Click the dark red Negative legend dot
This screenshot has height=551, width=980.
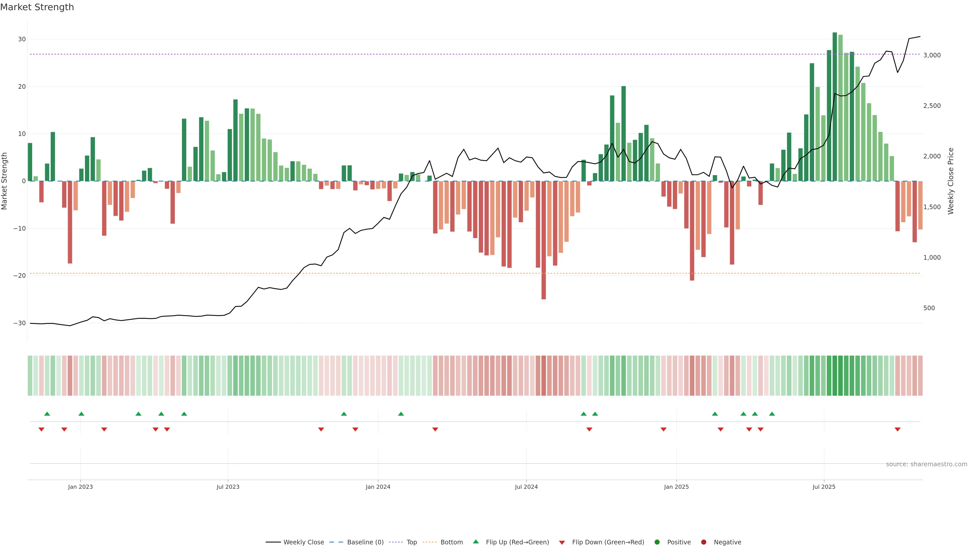click(703, 542)
